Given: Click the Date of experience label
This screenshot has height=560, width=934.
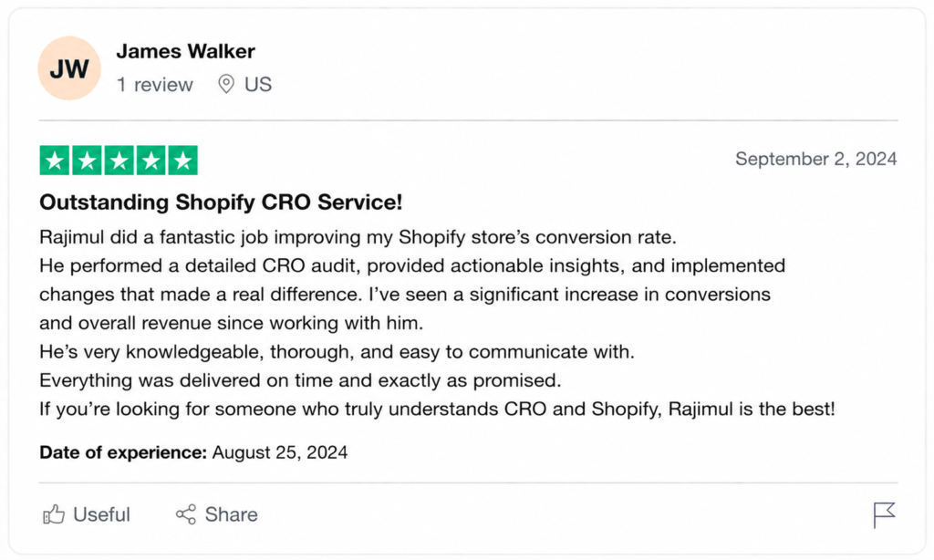Looking at the screenshot, I should click(x=123, y=452).
